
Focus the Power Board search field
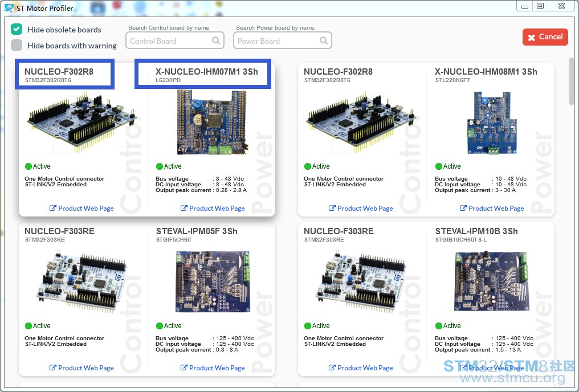point(283,40)
